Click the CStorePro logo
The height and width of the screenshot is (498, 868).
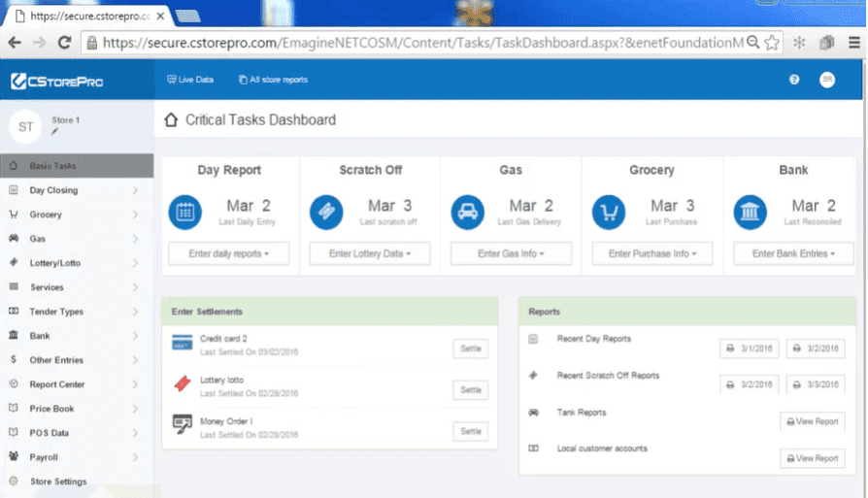click(x=57, y=83)
